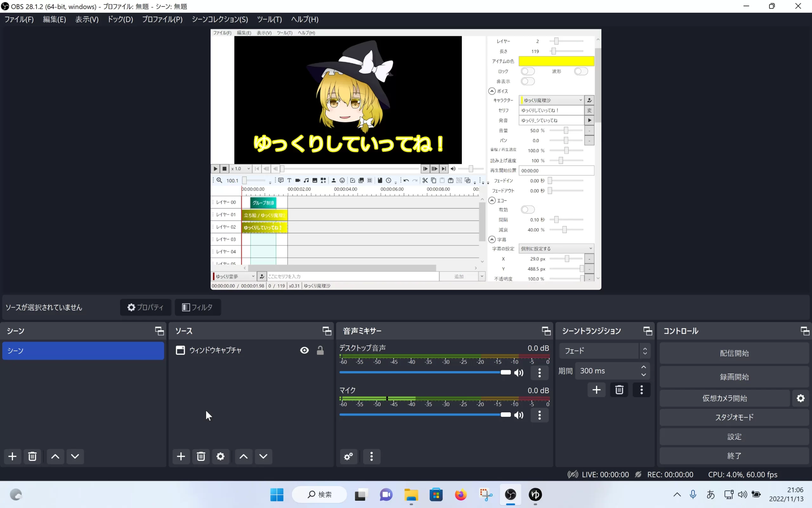
Task: Open Mic options three-dots menu
Action: [540, 415]
